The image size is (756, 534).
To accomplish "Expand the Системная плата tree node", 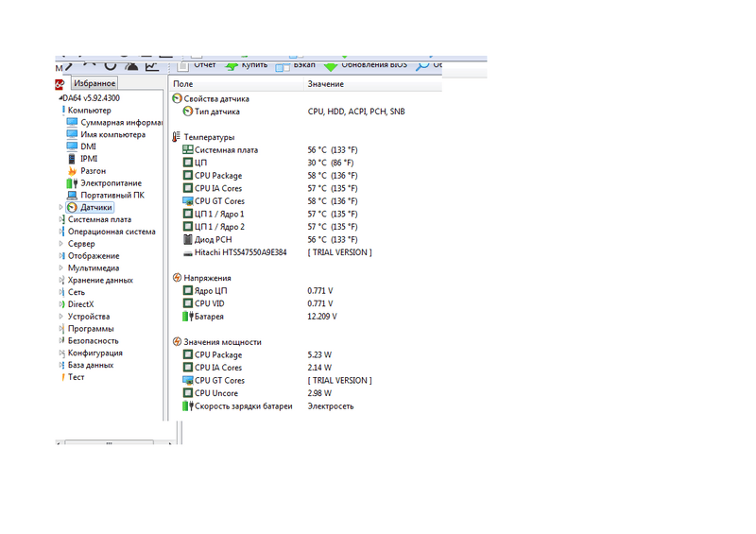I will click(x=61, y=219).
